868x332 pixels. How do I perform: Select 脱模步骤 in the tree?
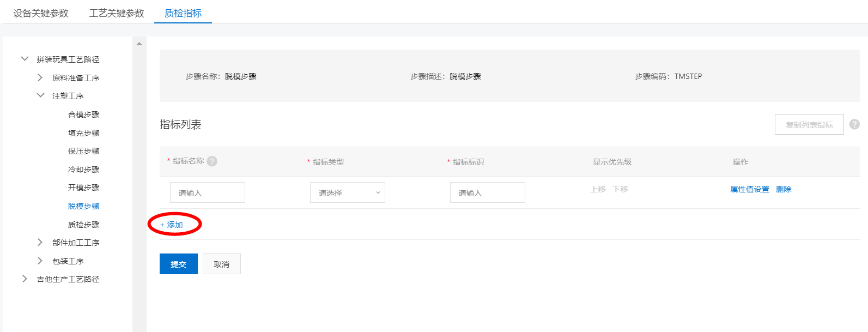(x=84, y=206)
